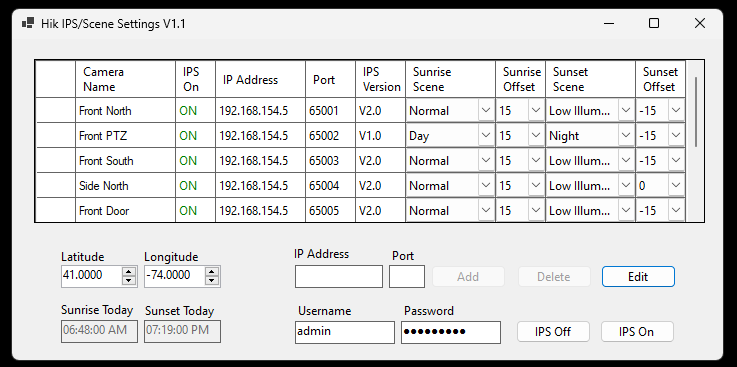The image size is (737, 367).
Task: Open Sunset Scene dropdown for Front North
Action: pyautogui.click(x=626, y=111)
